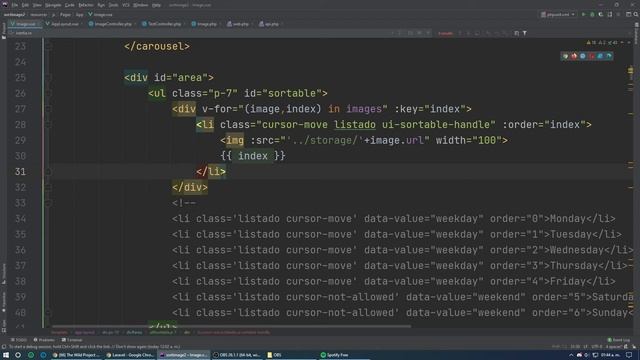Open the View menu
Screen dimensions: 640x360
click(x=37, y=5)
